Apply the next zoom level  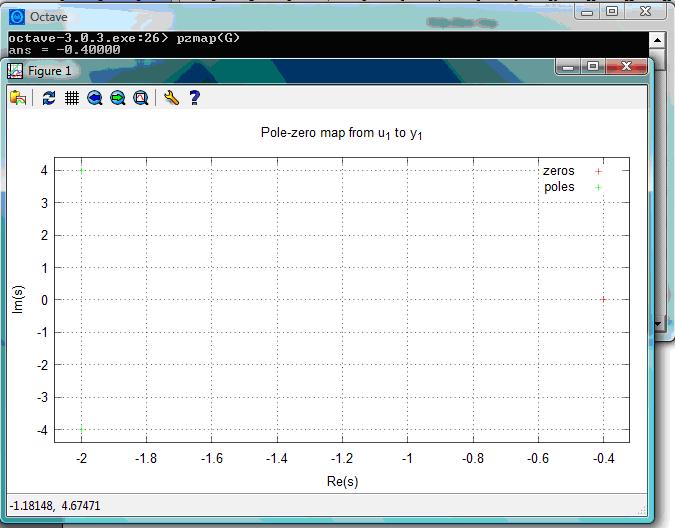click(118, 98)
